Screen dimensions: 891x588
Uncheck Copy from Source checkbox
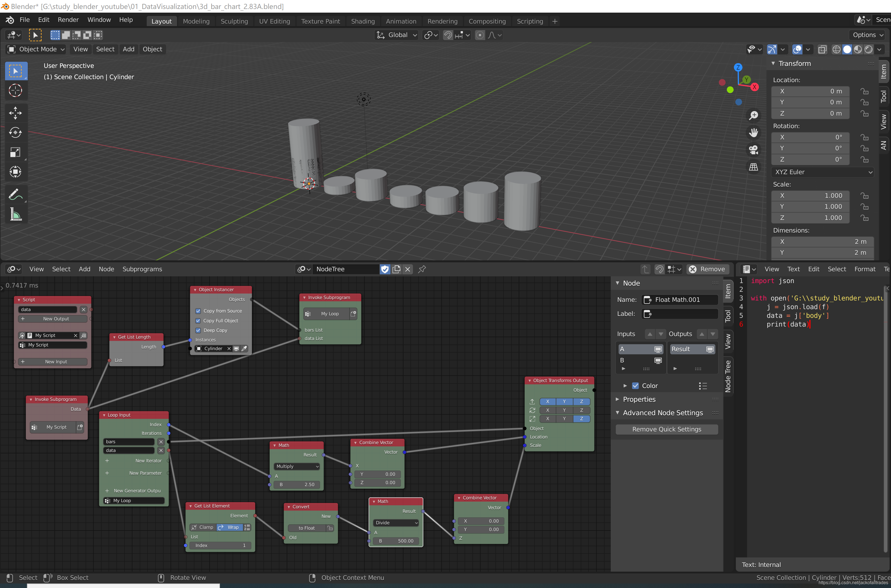click(x=198, y=311)
